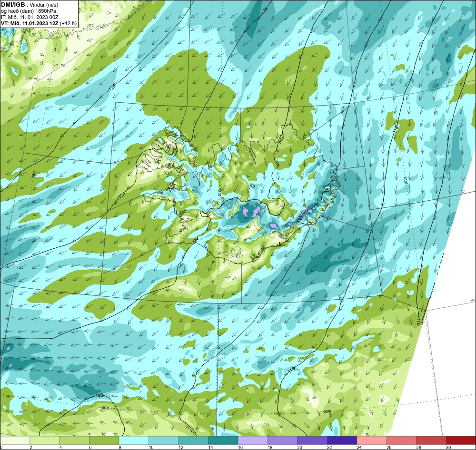Click the '(+12 h)' forecast offset text
This screenshot has width=476, height=450.
(x=68, y=23)
